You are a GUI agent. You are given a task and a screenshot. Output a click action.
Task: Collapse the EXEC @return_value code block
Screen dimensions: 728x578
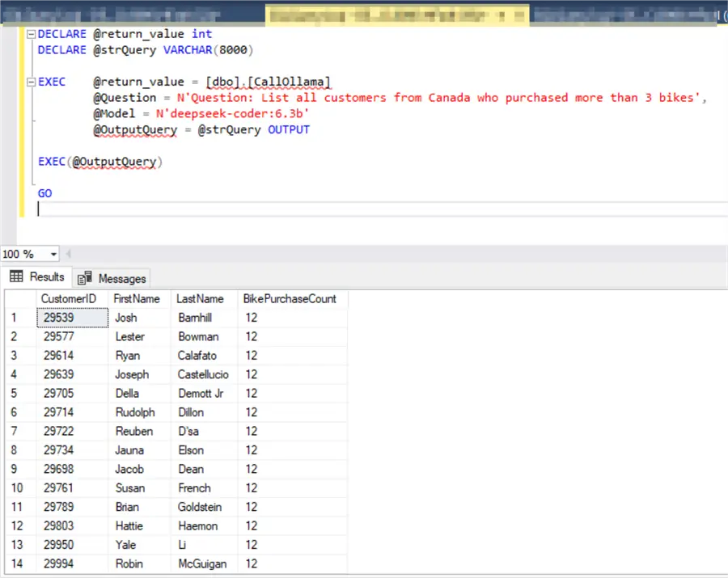pos(31,82)
